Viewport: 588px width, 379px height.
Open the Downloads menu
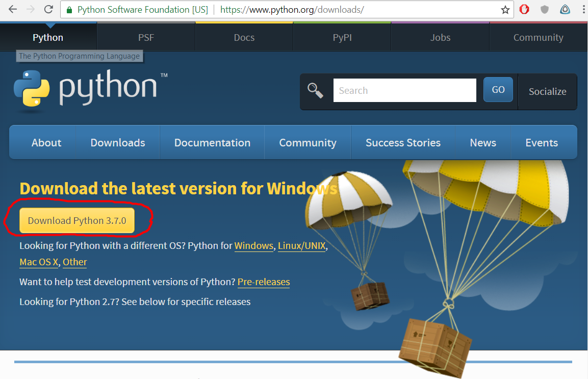pos(118,143)
